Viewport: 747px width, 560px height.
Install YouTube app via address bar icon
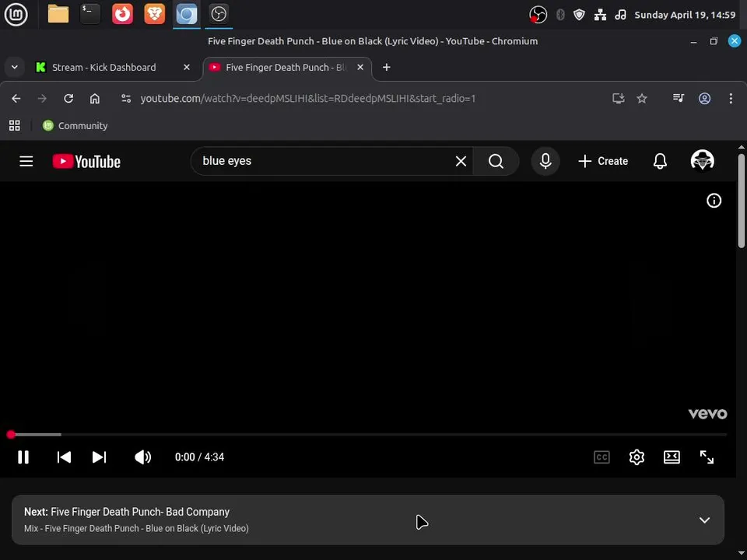618,99
